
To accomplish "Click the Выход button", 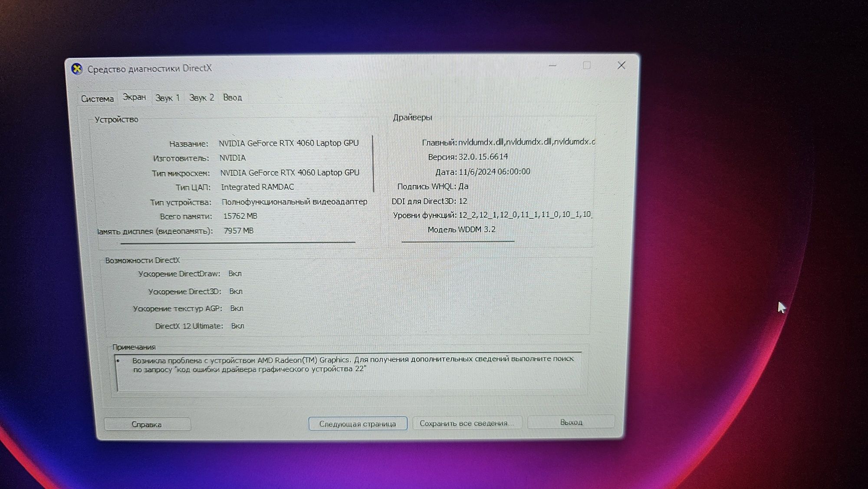I will pos(571,422).
